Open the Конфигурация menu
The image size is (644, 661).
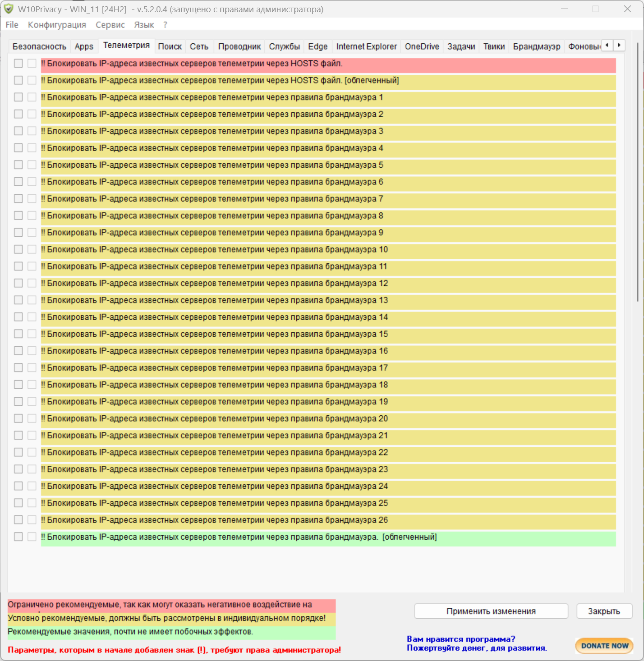[x=57, y=25]
